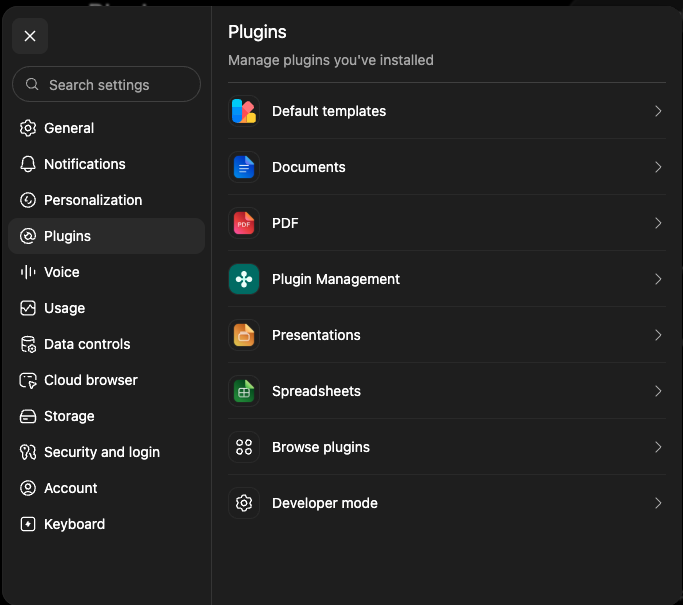This screenshot has width=683, height=605.
Task: Open the Cloud browser section
Action: 106,380
